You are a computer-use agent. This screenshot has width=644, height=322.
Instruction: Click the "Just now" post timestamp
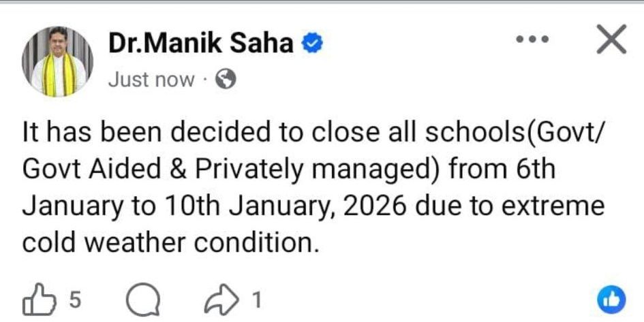pyautogui.click(x=151, y=80)
